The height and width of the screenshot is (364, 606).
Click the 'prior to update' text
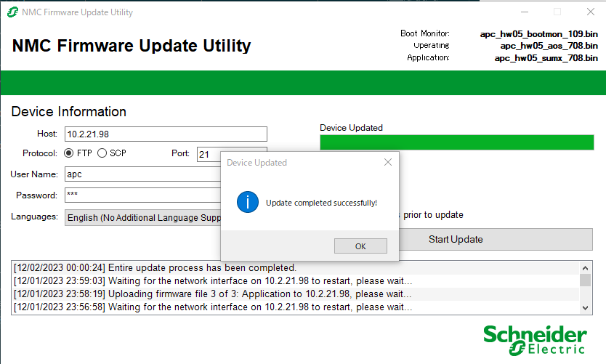pos(433,215)
